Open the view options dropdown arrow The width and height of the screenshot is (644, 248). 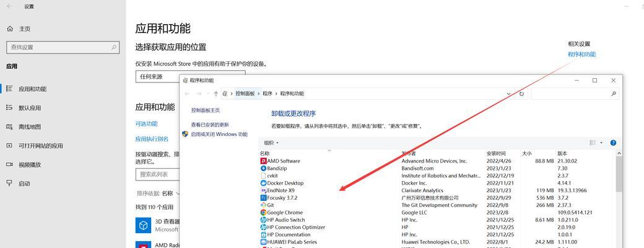tap(601, 143)
